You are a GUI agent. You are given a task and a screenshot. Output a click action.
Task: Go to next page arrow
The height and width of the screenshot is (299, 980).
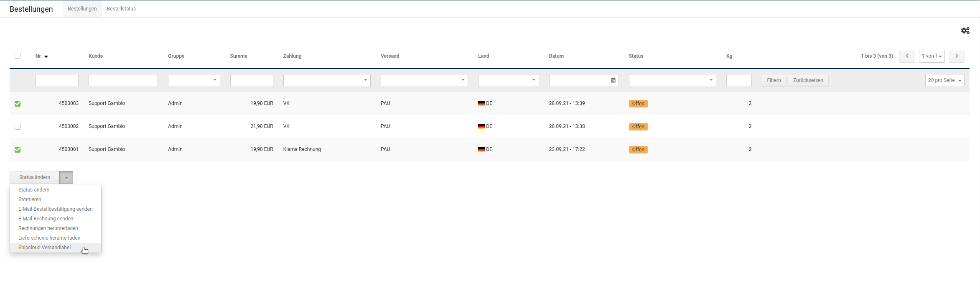pos(956,56)
